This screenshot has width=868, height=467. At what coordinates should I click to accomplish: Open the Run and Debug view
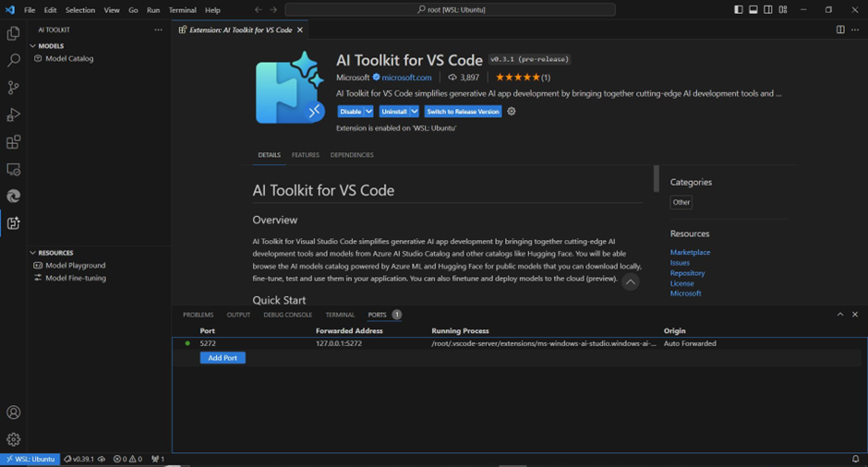click(13, 114)
